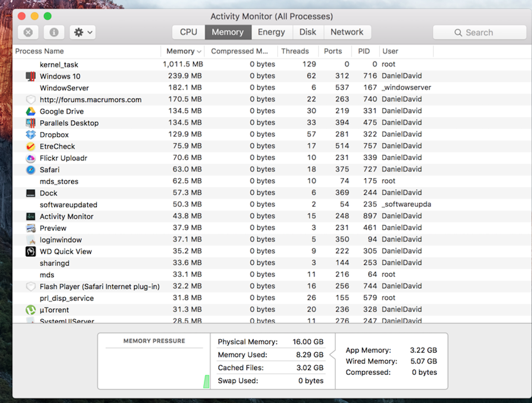Select the sharingd process name
Image resolution: width=532 pixels, height=403 pixels.
54,263
